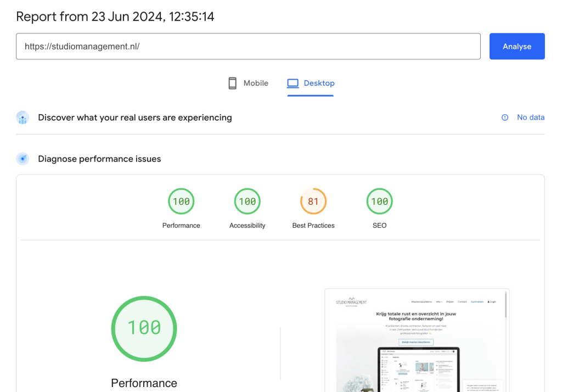
Task: Click the Discover real users experiencing heading
Action: coord(134,117)
